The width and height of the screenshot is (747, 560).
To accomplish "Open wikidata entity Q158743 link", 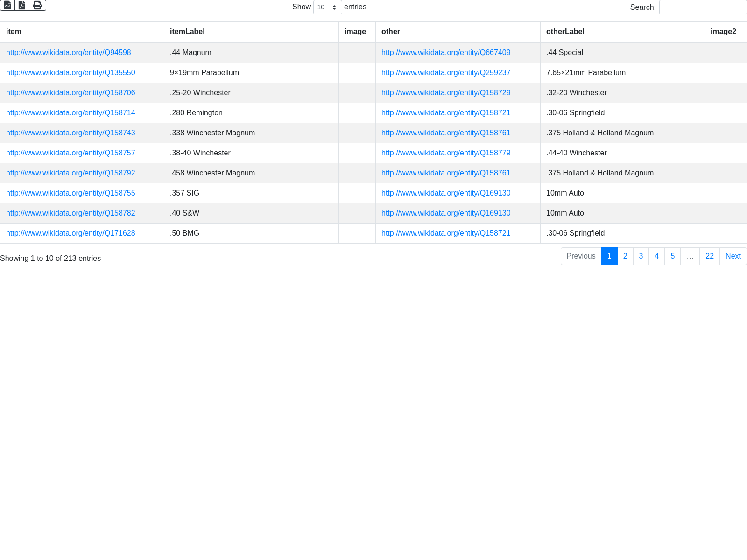I will [70, 133].
